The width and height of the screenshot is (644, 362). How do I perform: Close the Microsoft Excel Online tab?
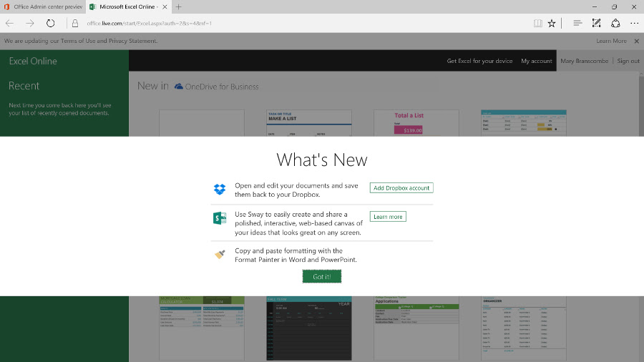point(165,7)
